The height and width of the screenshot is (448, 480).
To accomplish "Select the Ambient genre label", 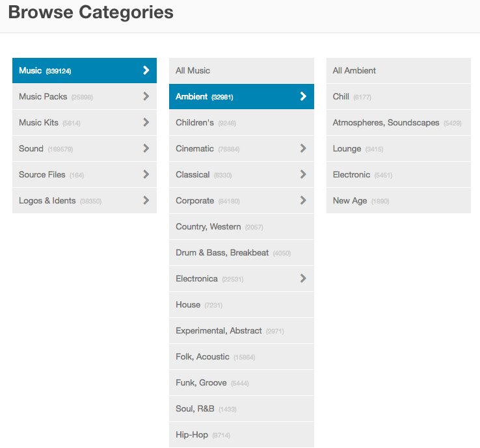I will [x=192, y=97].
